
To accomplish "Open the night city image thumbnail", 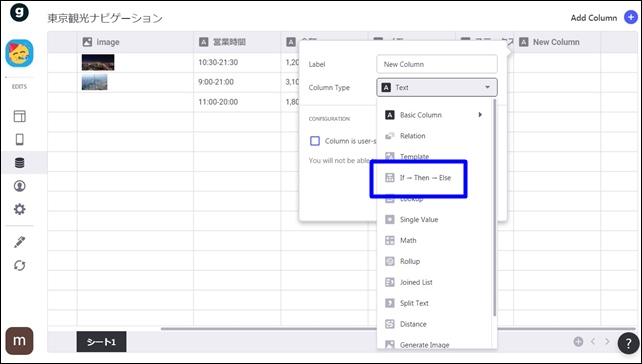I will [98, 62].
